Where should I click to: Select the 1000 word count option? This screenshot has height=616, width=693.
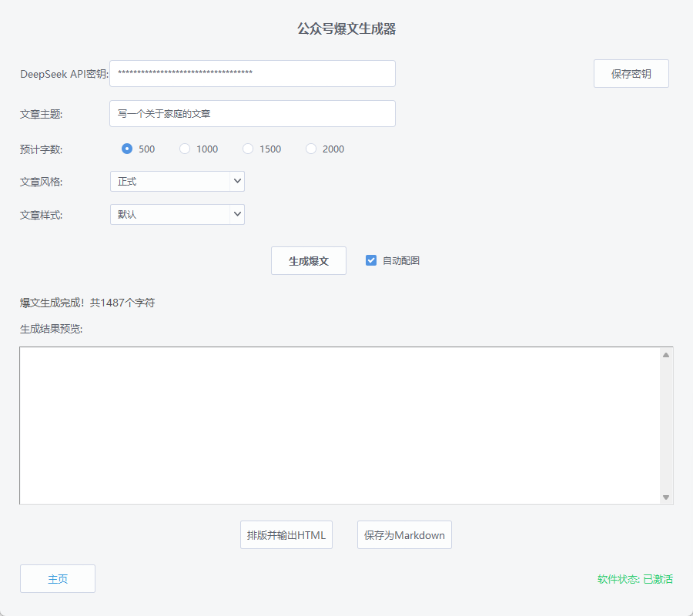click(185, 149)
